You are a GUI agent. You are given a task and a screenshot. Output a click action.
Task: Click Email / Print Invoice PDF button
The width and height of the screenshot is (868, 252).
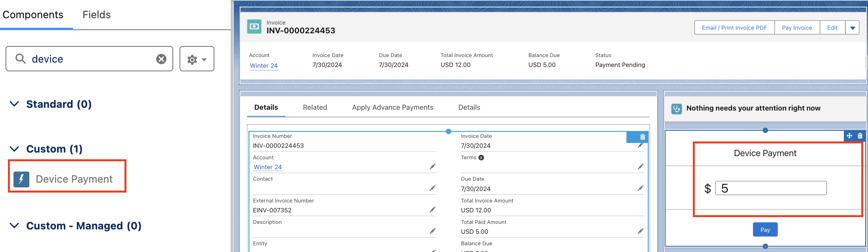[734, 28]
